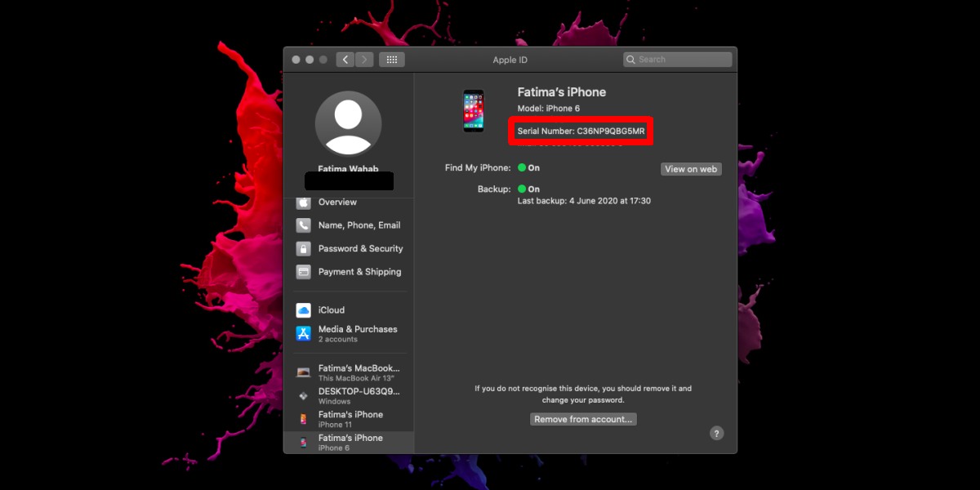The height and width of the screenshot is (490, 980).
Task: Go back with the left arrow
Action: click(345, 60)
